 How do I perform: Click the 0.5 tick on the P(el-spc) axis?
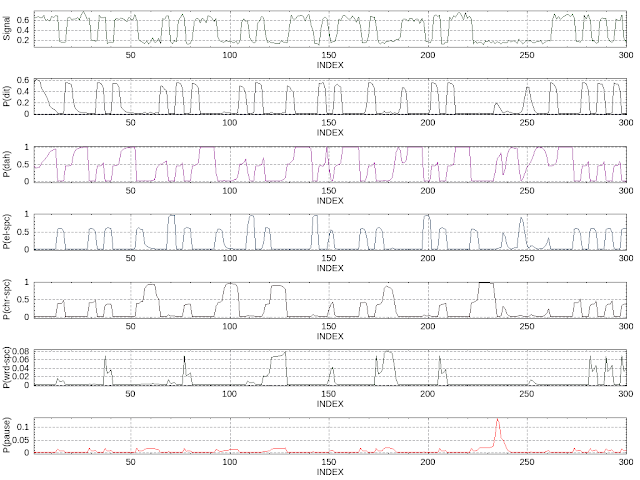[24, 232]
